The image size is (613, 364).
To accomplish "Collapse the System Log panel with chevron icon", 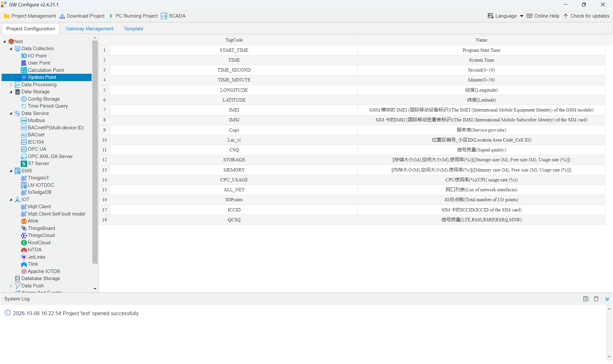I will coord(607,299).
